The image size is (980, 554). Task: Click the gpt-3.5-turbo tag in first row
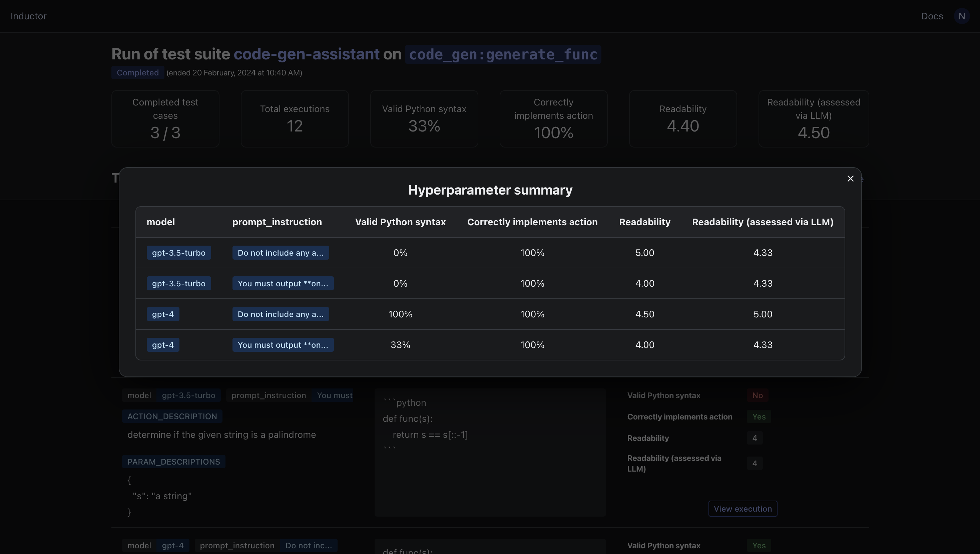click(x=178, y=253)
